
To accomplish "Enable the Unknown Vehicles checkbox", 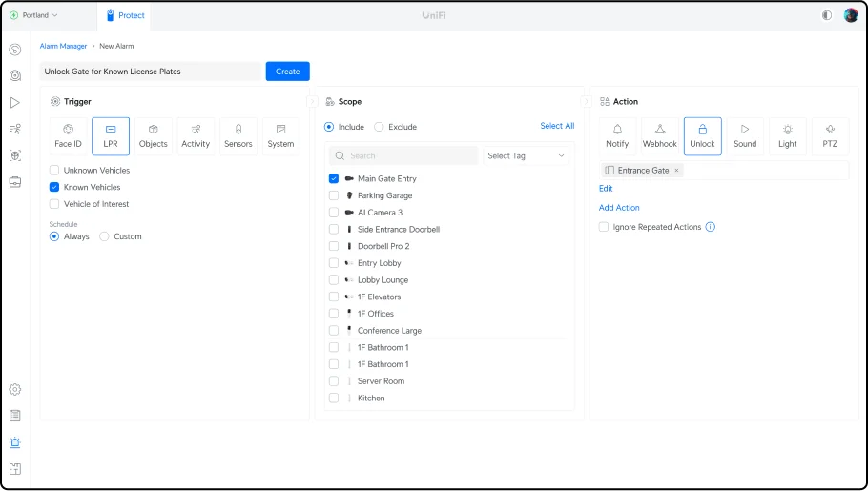I will (x=54, y=171).
